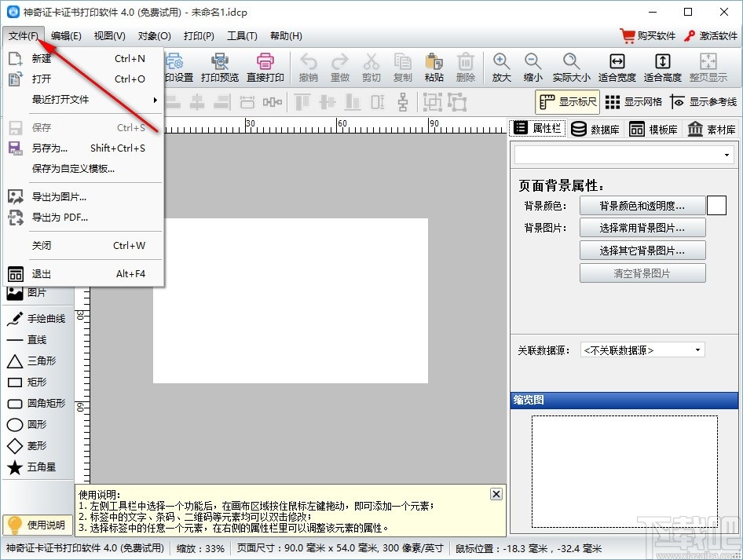This screenshot has width=743, height=560.
Task: Toggle the Show Grid button
Action: coord(633,102)
